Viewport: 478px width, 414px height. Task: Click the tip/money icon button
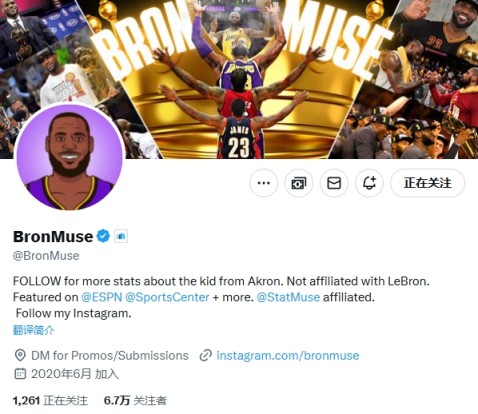pyautogui.click(x=299, y=183)
